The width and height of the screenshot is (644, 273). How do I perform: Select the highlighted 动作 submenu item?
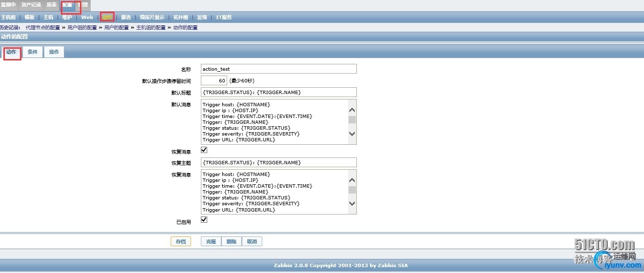[x=107, y=17]
